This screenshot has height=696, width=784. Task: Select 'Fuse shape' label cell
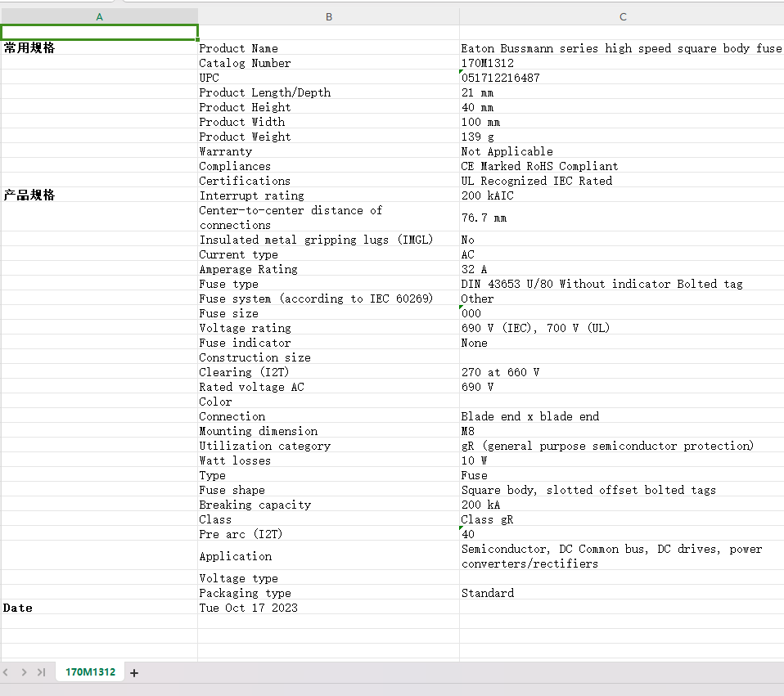pyautogui.click(x=328, y=490)
